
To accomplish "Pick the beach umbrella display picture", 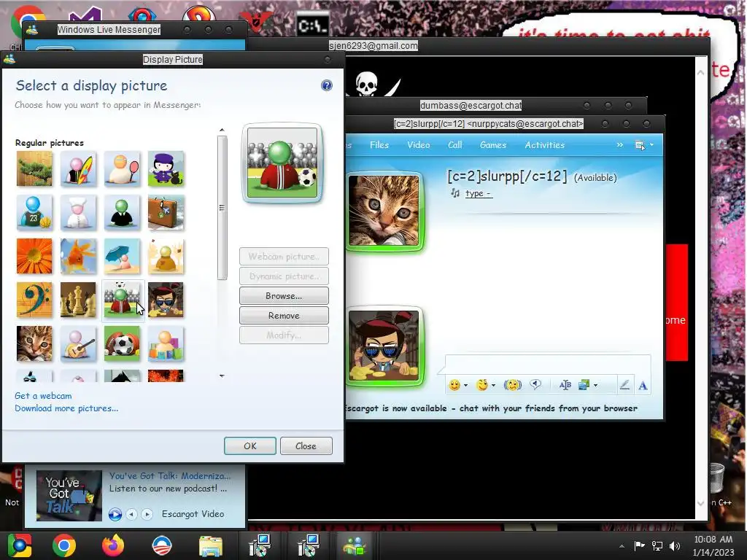I will (122, 256).
